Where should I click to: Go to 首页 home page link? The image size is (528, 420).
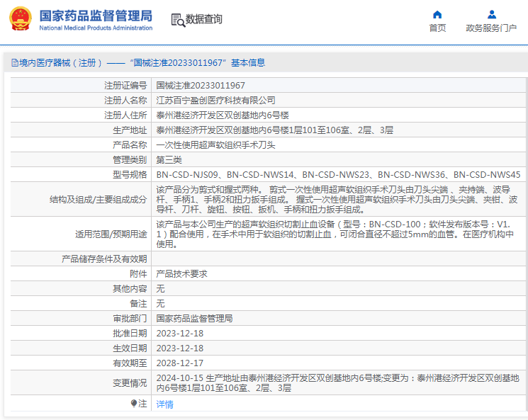(x=437, y=28)
